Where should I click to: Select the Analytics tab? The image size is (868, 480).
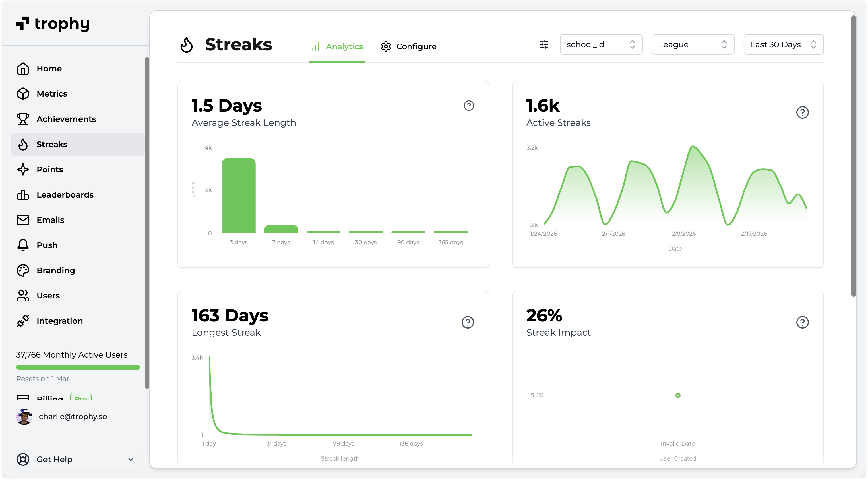pyautogui.click(x=337, y=46)
